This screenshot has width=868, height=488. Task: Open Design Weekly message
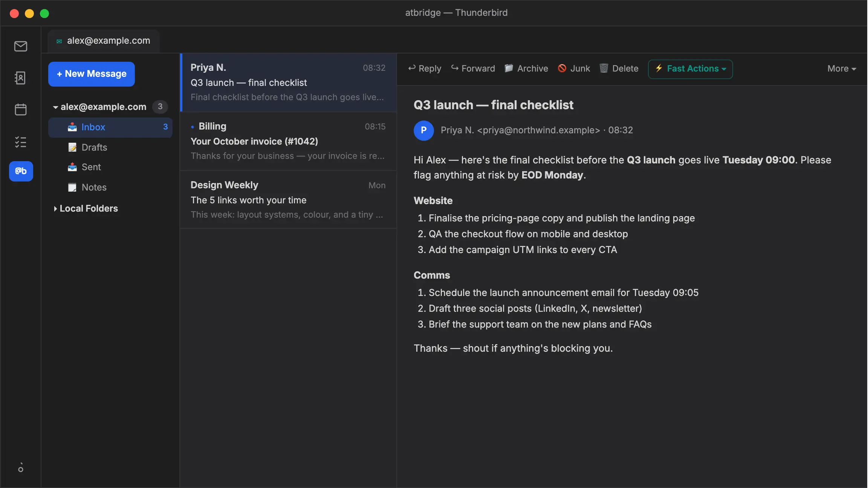[288, 200]
